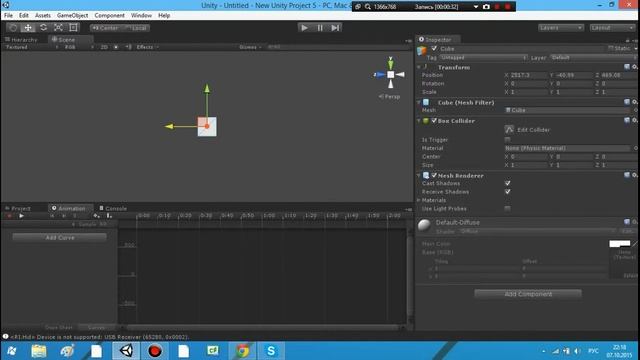Open the GameObject menu
The image size is (640, 360).
72,16
